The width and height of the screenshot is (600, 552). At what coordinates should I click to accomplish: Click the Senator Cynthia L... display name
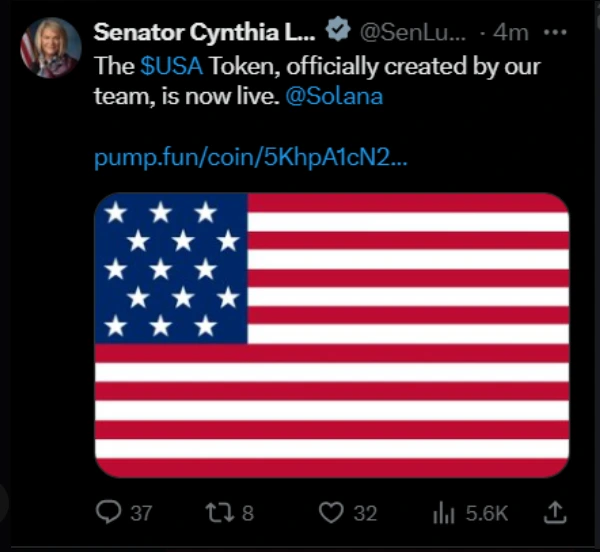click(205, 33)
